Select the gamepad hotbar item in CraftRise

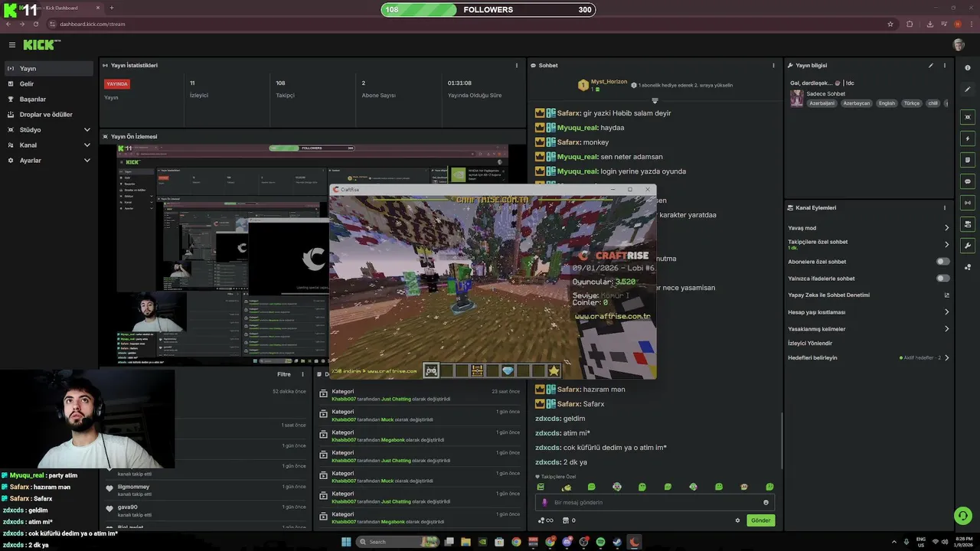point(431,370)
